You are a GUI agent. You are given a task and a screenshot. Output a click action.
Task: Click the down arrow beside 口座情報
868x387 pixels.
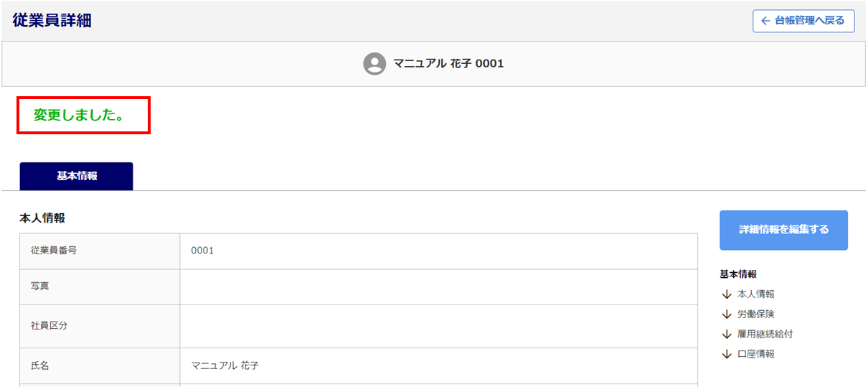pyautogui.click(x=727, y=354)
